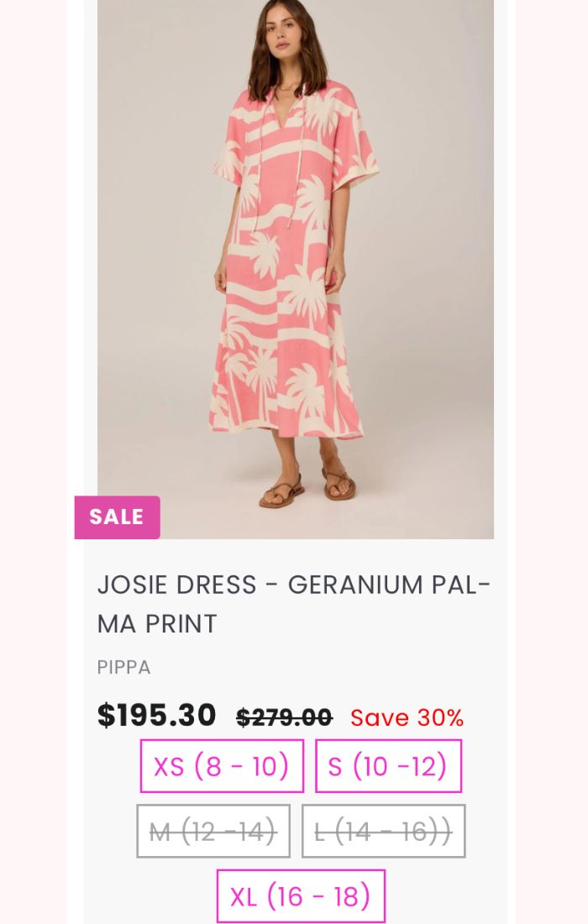This screenshot has width=588, height=924.
Task: Click the crossed-out L (14 - 16) size
Action: click(x=384, y=831)
